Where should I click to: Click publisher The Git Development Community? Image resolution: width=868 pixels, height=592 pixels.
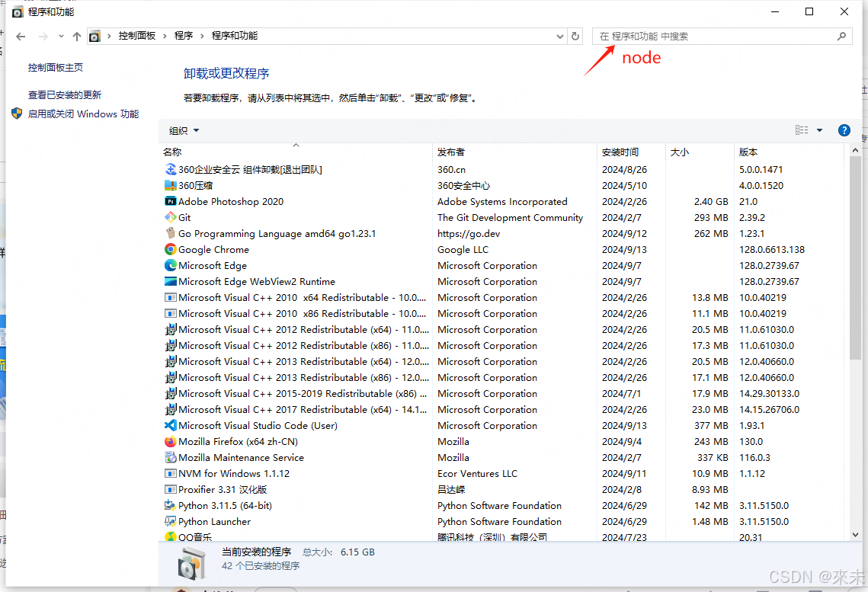[510, 217]
